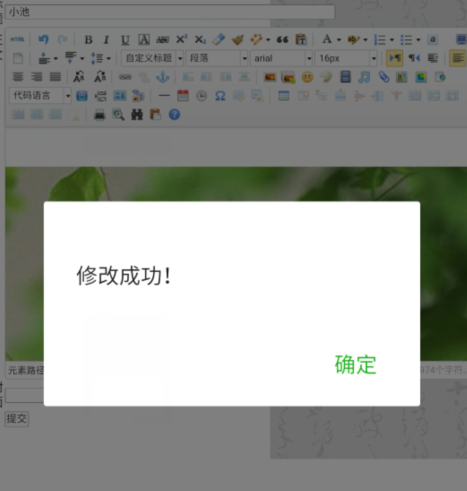The height and width of the screenshot is (491, 467).
Task: Click paste as plain text icon
Action: tap(301, 40)
